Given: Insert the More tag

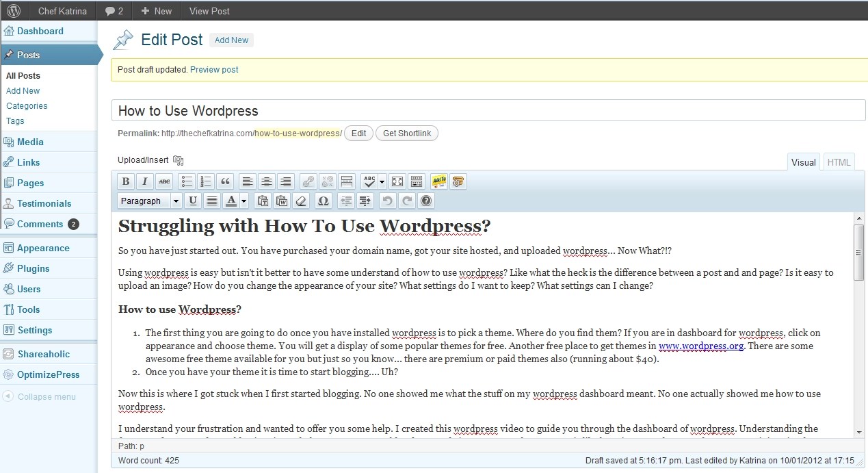Looking at the screenshot, I should click(x=347, y=181).
